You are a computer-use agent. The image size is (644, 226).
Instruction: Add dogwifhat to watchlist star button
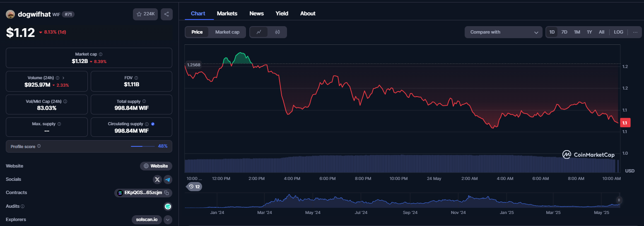[145, 14]
